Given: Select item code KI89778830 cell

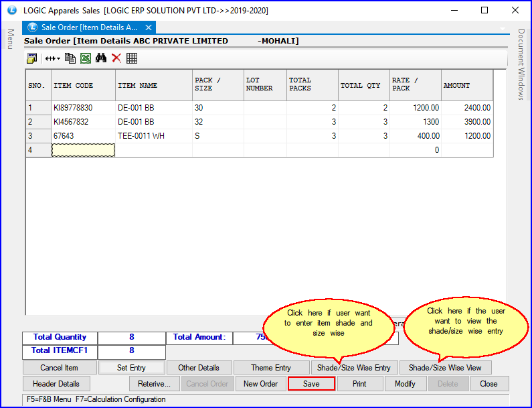Looking at the screenshot, I should pos(83,108).
